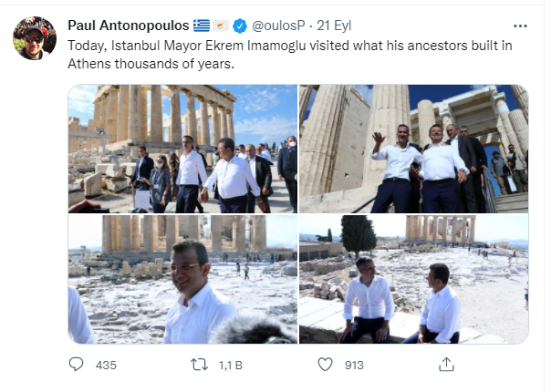Click the Greek flag emoji beside the name
This screenshot has width=551, height=392.
(x=202, y=25)
